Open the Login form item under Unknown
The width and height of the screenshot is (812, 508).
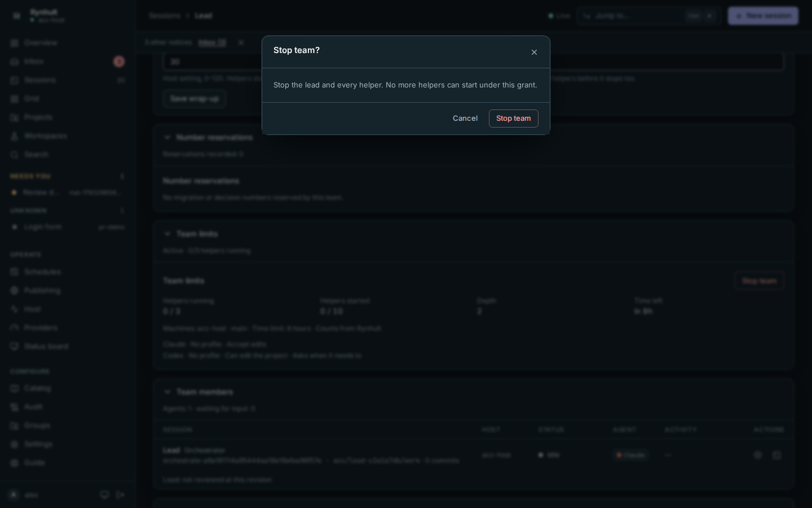pyautogui.click(x=68, y=227)
